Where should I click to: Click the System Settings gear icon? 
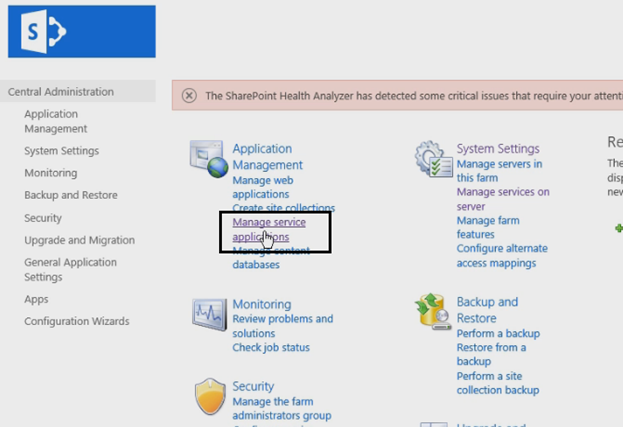433,158
